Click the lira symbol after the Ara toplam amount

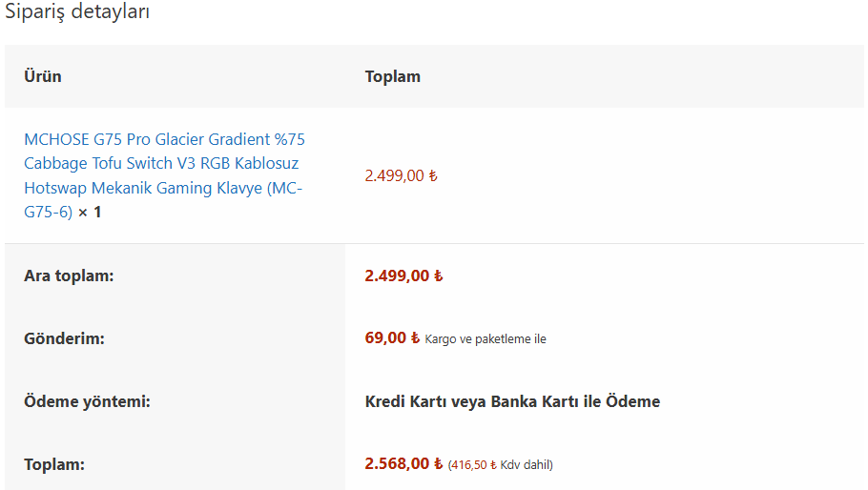point(438,276)
